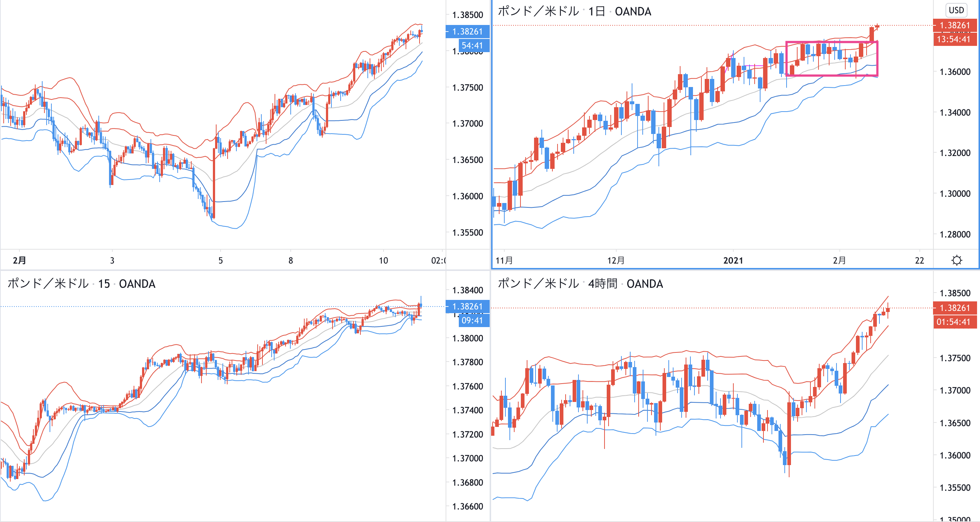Click the 11月 marker on daily time axis
Viewport: 980px width, 522px height.
(x=504, y=261)
